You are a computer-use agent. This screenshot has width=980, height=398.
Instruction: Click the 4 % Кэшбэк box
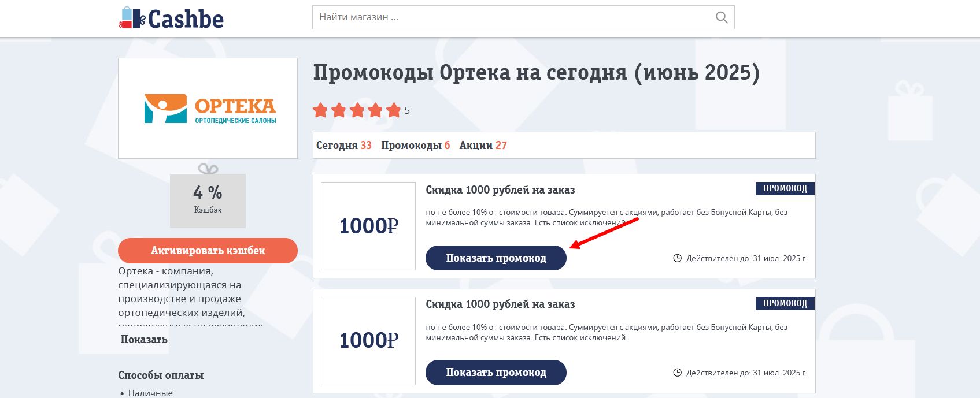click(208, 200)
